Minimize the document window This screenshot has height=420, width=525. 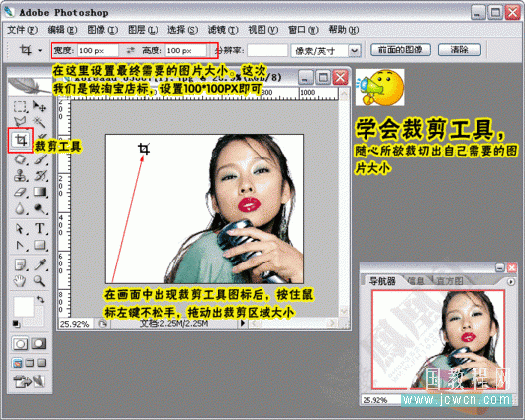[x=306, y=78]
